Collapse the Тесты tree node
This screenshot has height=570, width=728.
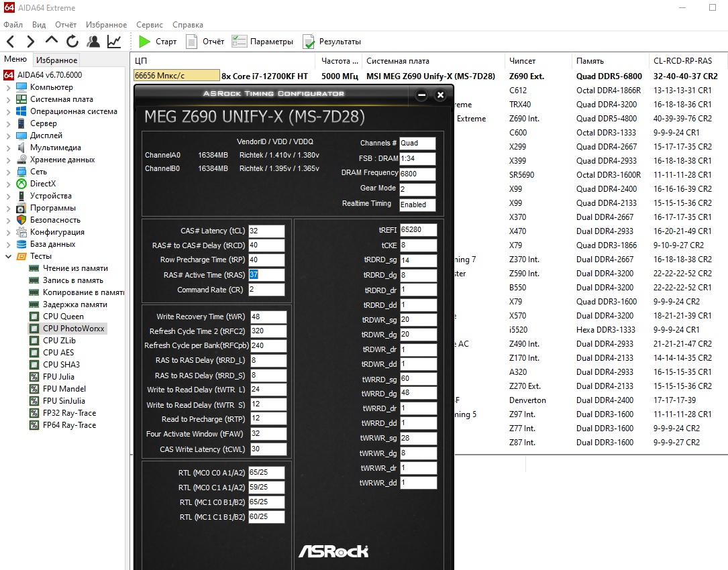tap(8, 256)
